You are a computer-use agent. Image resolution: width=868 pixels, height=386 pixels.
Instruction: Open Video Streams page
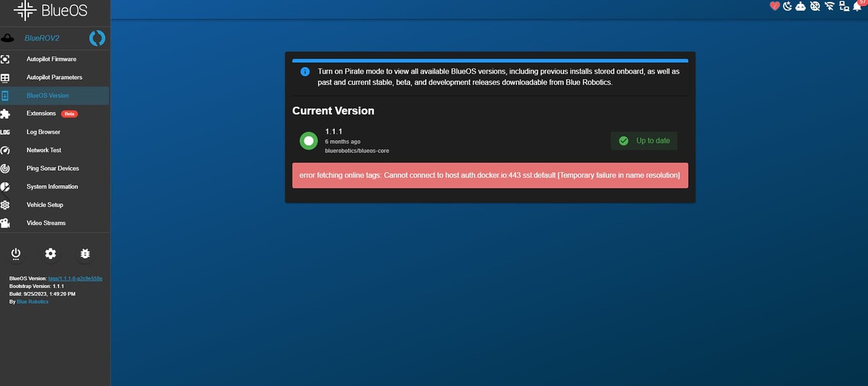(46, 223)
